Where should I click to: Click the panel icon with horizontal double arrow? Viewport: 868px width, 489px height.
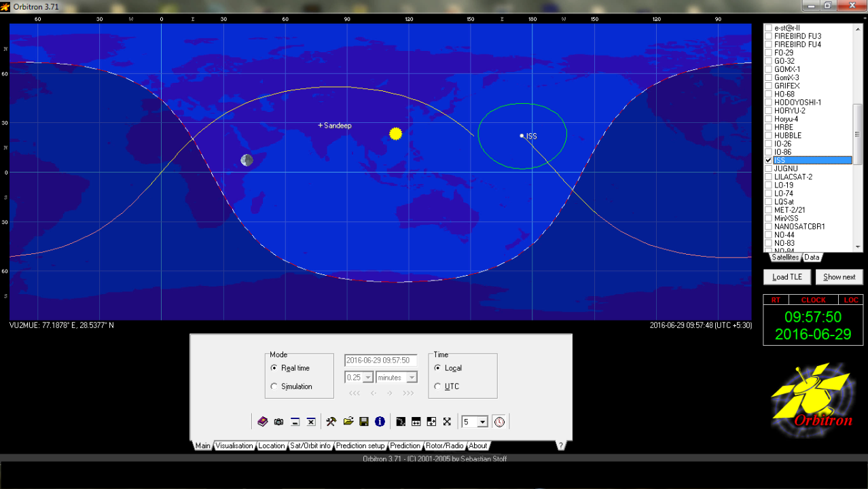416,422
